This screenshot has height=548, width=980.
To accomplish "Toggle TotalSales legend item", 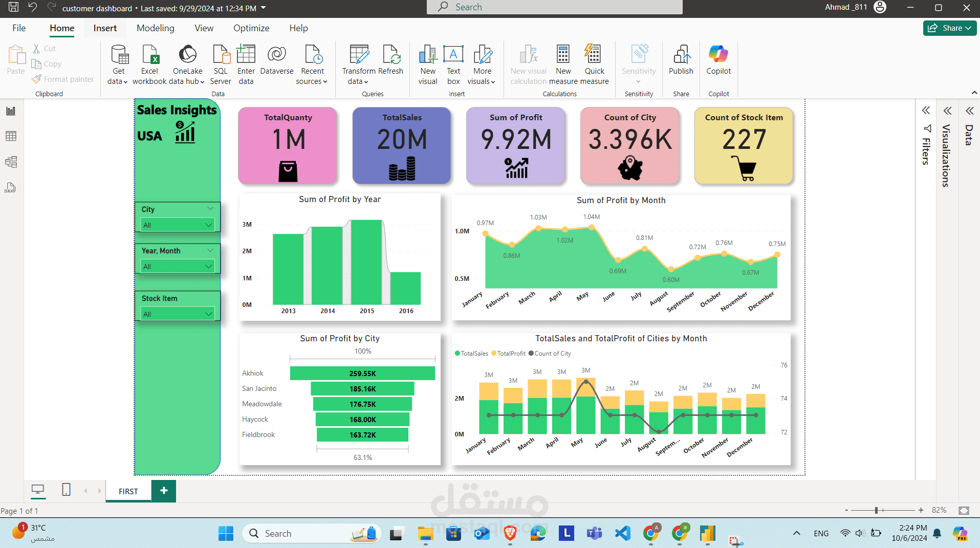I will [x=471, y=354].
